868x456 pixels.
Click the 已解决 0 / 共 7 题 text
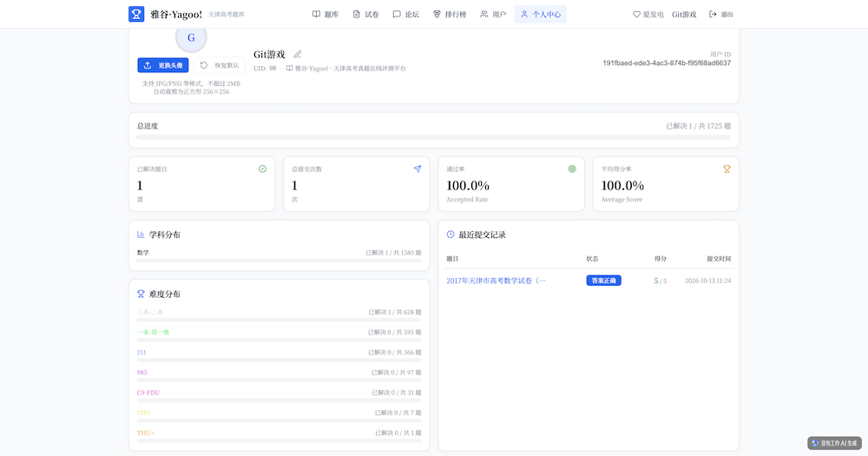click(x=398, y=413)
